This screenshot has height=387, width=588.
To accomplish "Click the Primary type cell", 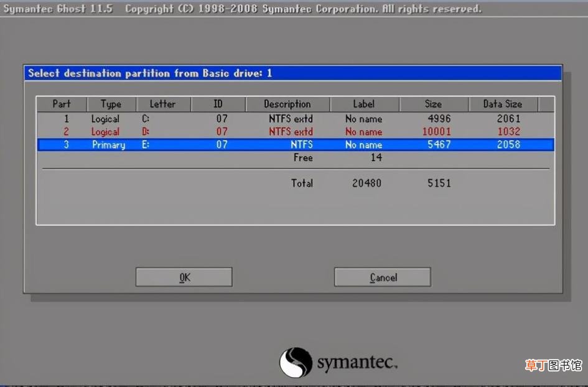I will pos(109,145).
